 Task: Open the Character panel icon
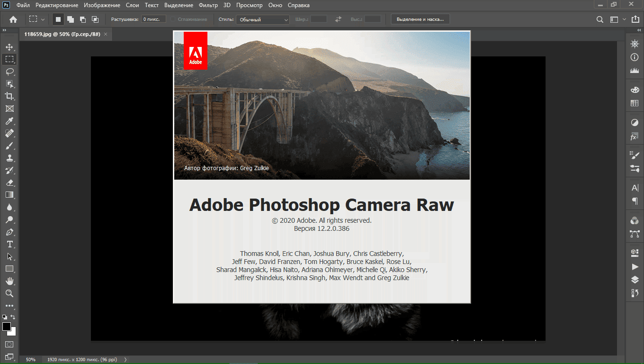pos(635,188)
